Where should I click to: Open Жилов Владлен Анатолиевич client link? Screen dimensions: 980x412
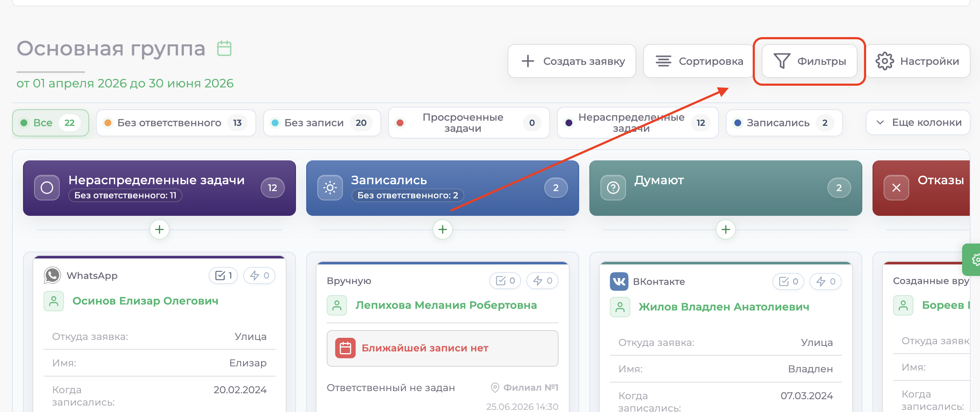click(x=724, y=307)
